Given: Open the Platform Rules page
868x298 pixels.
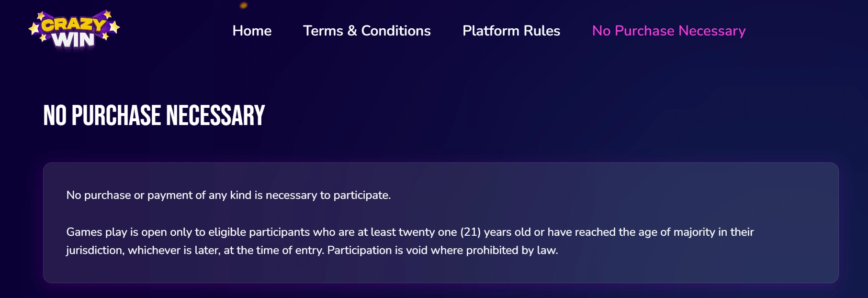Looking at the screenshot, I should point(511,31).
